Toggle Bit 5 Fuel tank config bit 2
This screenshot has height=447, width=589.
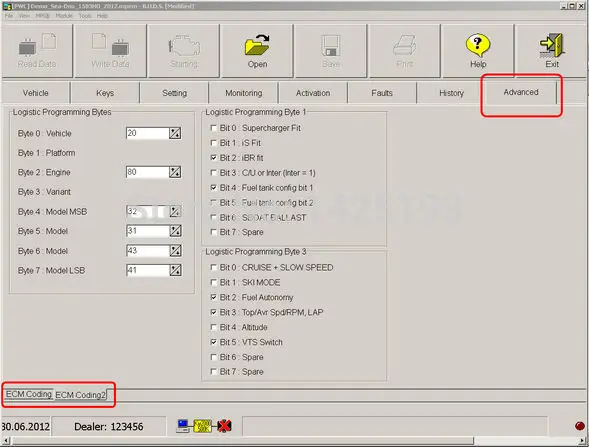pyautogui.click(x=213, y=202)
